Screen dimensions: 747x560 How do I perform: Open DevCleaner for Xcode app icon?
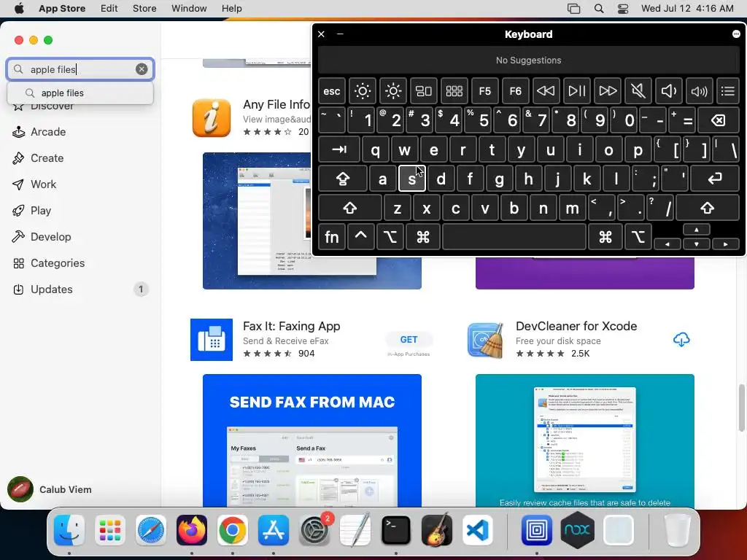click(486, 340)
